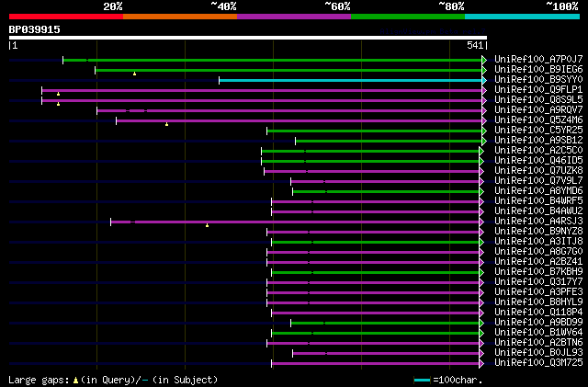Click the yellow gap marker under Q8S9L5 row
The width and height of the screenshot is (588, 387).
pyautogui.click(x=58, y=104)
